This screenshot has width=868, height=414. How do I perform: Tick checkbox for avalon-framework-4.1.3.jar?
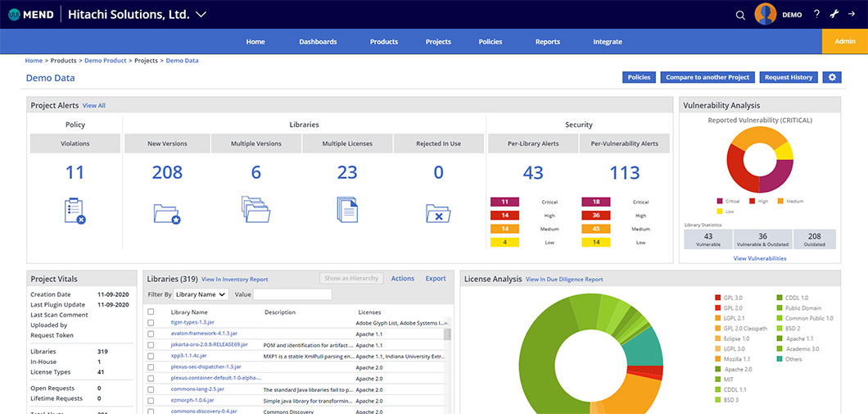[151, 334]
